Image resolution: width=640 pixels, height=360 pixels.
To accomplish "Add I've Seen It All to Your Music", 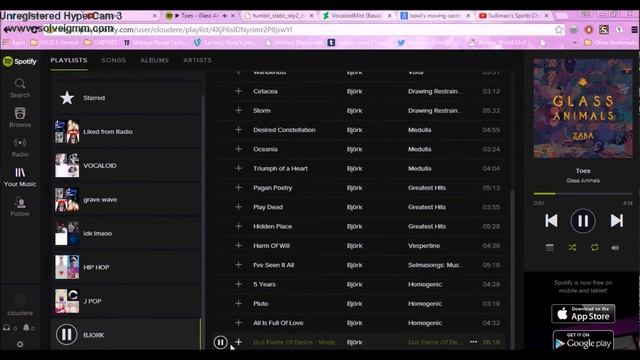I will (x=239, y=265).
